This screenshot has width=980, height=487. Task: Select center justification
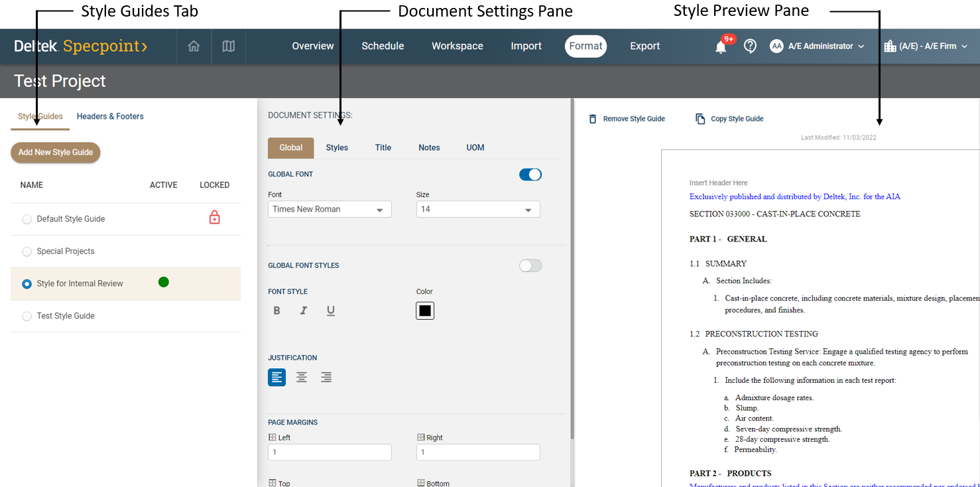(302, 378)
